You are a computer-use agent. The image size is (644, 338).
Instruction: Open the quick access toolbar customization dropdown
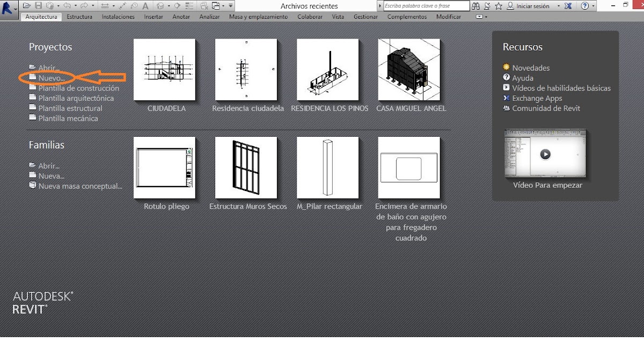pos(230,5)
